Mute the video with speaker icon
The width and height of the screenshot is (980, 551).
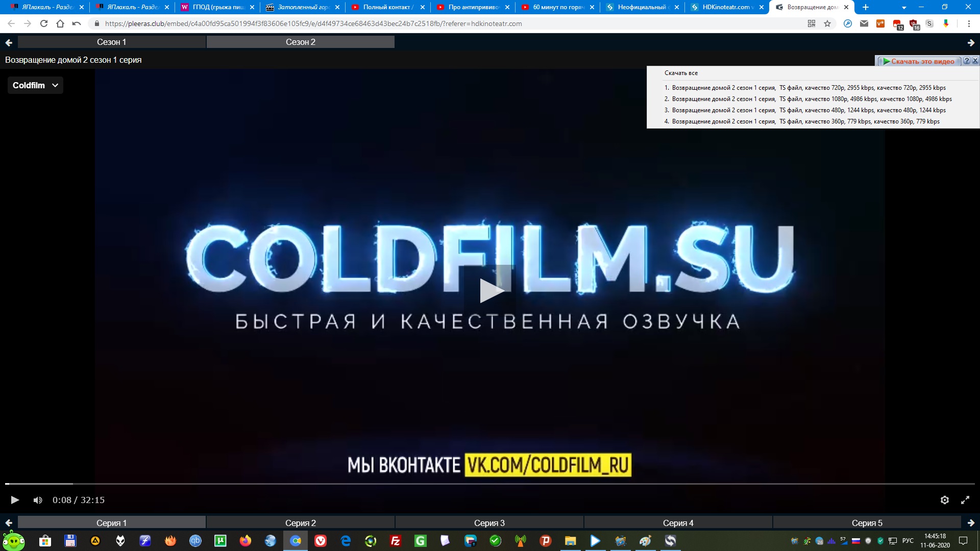pyautogui.click(x=38, y=500)
